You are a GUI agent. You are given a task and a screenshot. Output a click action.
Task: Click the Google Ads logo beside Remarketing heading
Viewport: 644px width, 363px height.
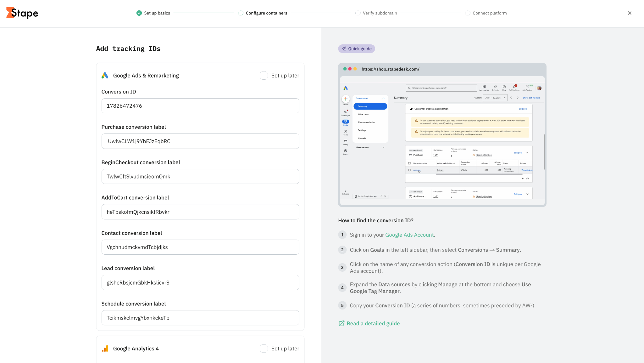coord(105,76)
